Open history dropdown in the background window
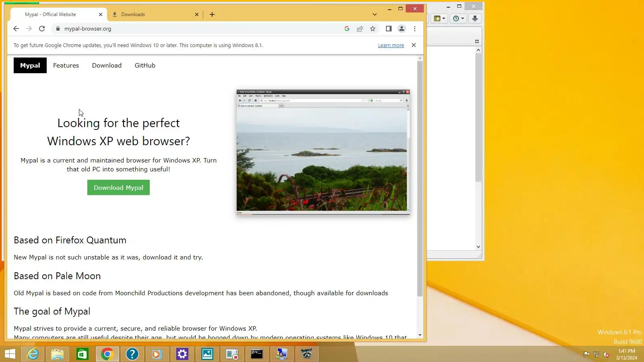This screenshot has width=644, height=362. pos(458,19)
